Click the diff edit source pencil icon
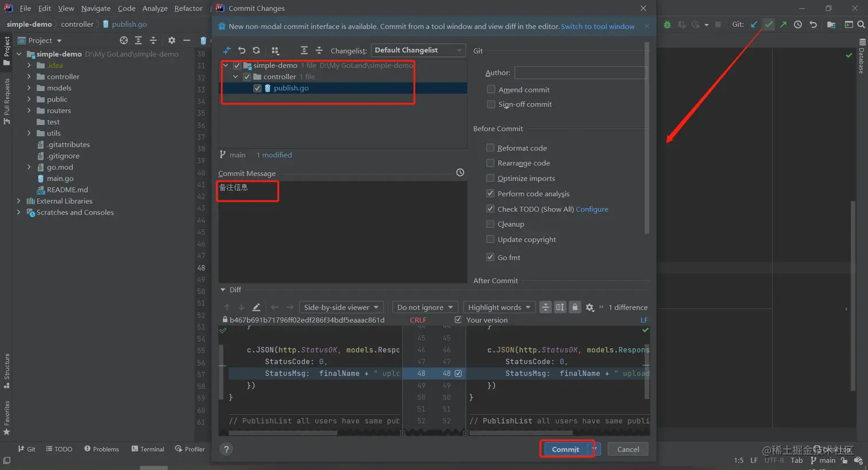This screenshot has width=868, height=470. (257, 307)
